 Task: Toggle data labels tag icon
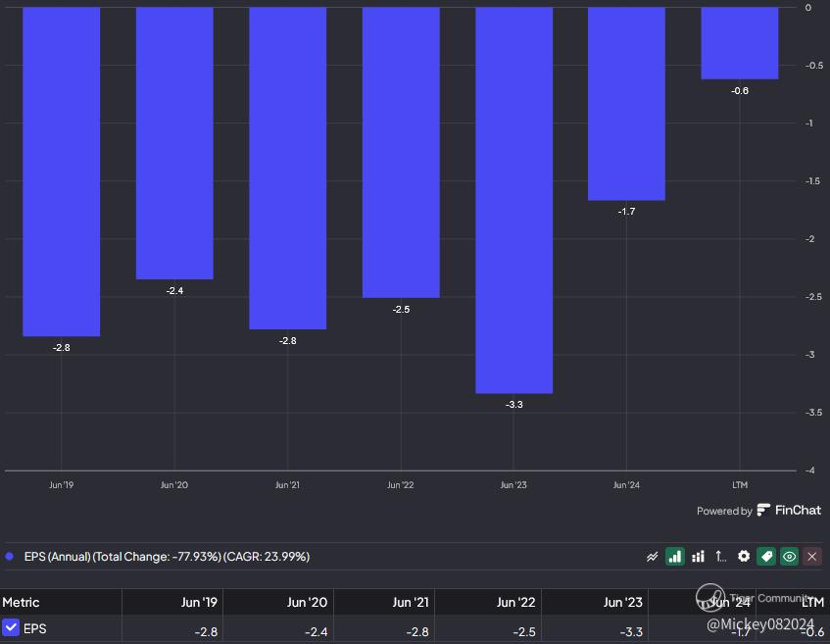(x=766, y=557)
